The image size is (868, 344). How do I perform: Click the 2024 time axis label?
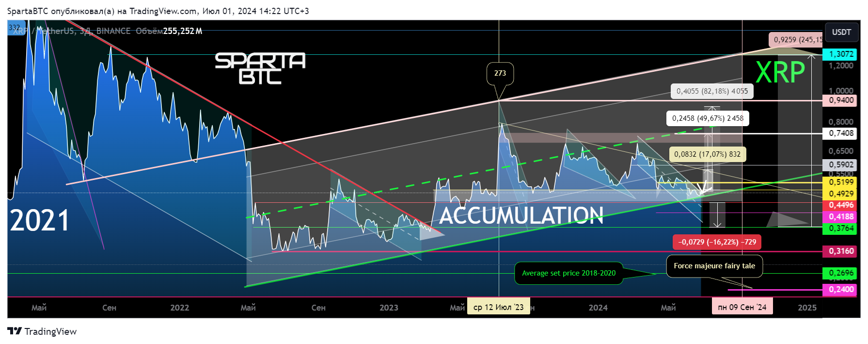[598, 308]
